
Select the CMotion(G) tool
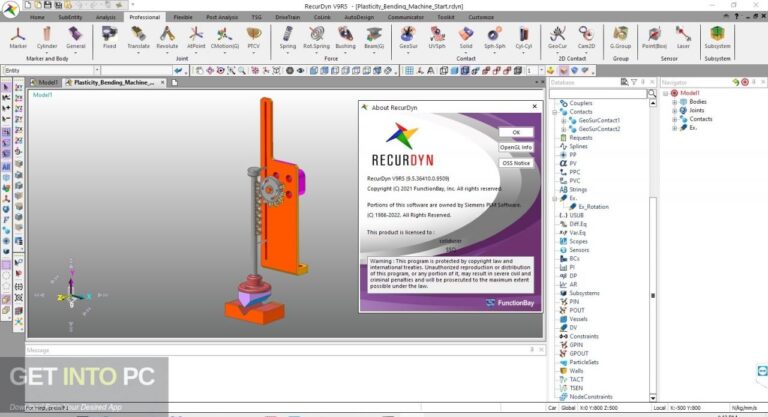click(x=224, y=38)
